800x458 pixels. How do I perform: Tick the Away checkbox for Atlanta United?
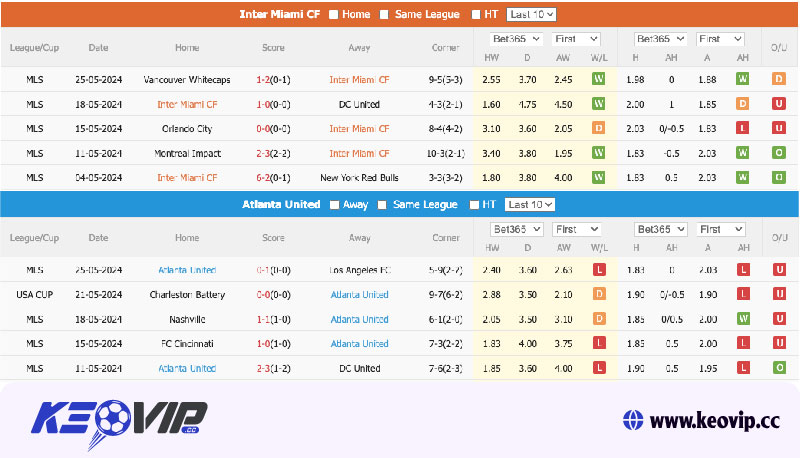pyautogui.click(x=334, y=204)
